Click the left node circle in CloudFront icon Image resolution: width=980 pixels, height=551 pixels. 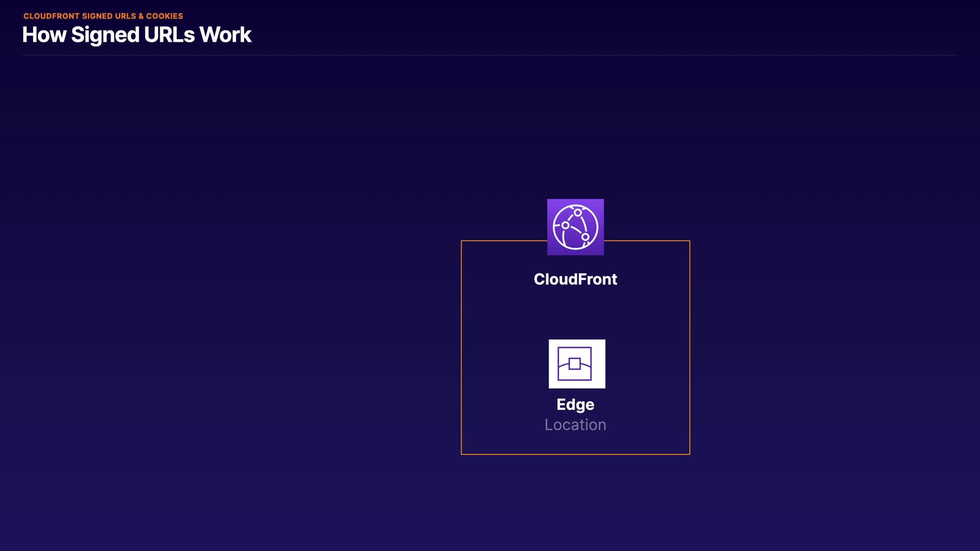[565, 225]
